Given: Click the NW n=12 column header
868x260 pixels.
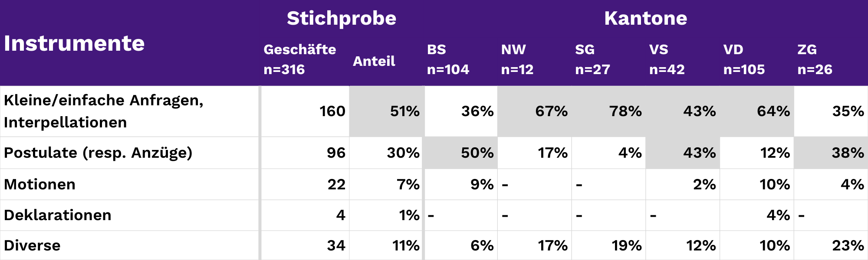Looking at the screenshot, I should coord(517,59).
